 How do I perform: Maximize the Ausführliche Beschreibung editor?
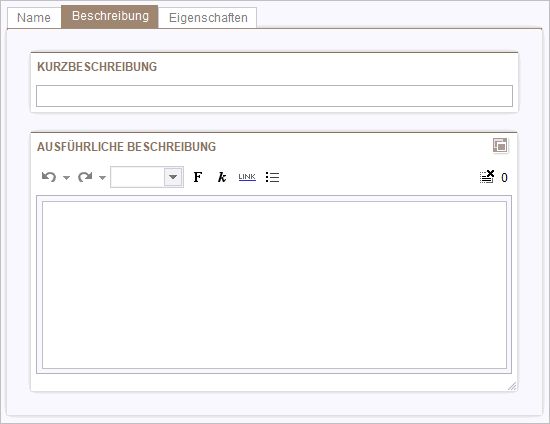500,145
